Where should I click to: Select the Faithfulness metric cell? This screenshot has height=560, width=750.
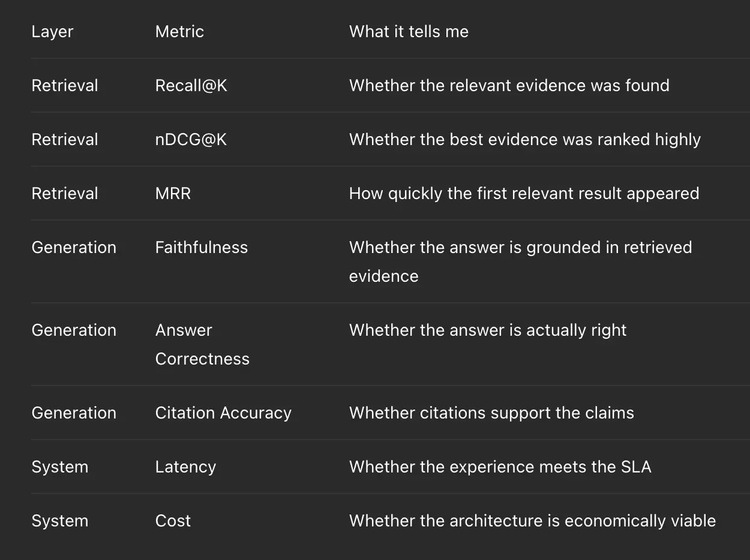201,248
